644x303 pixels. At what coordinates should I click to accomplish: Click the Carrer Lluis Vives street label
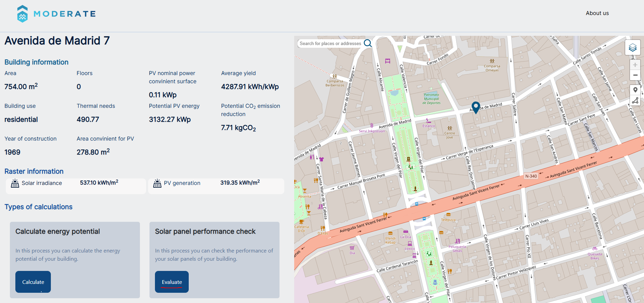534,224
